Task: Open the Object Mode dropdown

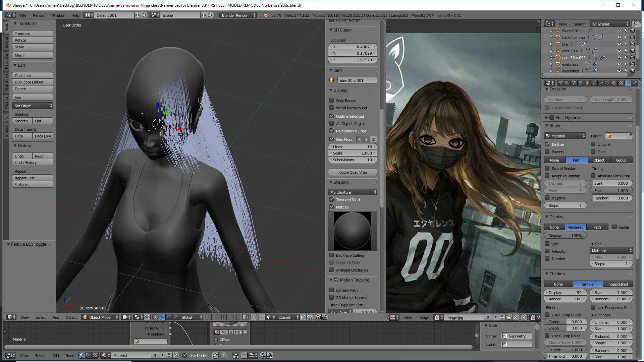Action: click(x=101, y=317)
